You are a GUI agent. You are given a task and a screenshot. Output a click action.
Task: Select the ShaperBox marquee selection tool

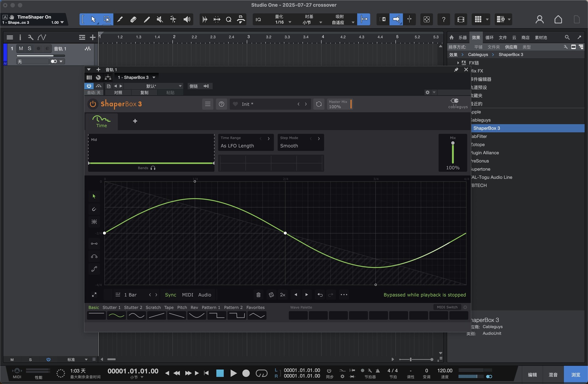pyautogui.click(x=94, y=222)
